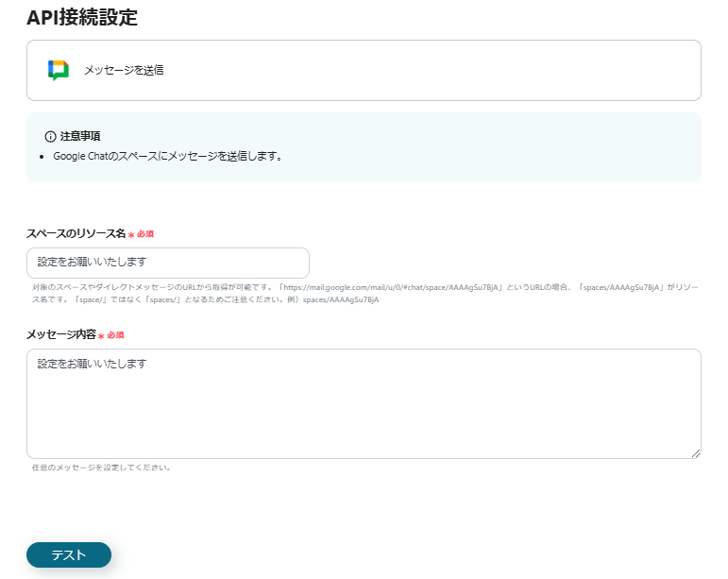Click the textarea resize handle corner
Viewport: 728px width, 579px height.
(696, 453)
